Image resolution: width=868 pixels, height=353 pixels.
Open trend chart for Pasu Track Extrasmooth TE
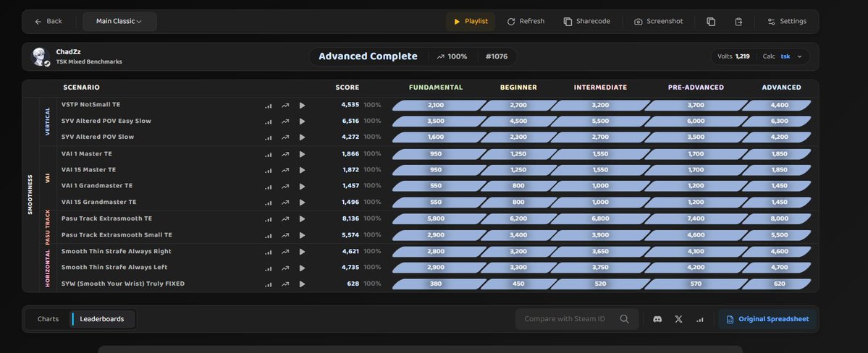(285, 219)
